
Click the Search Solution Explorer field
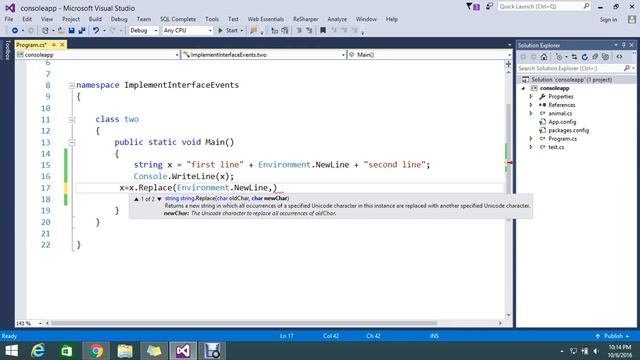click(576, 69)
